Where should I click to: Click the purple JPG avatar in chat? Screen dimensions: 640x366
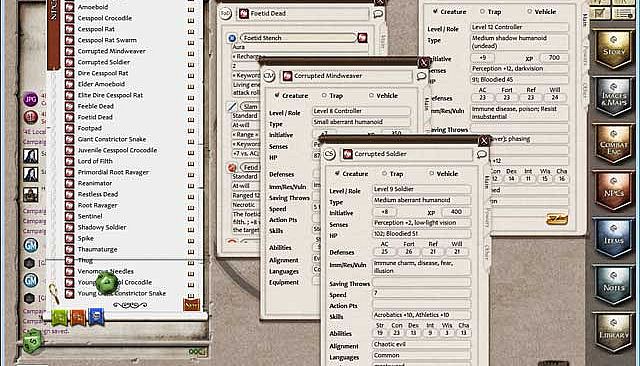point(31,99)
